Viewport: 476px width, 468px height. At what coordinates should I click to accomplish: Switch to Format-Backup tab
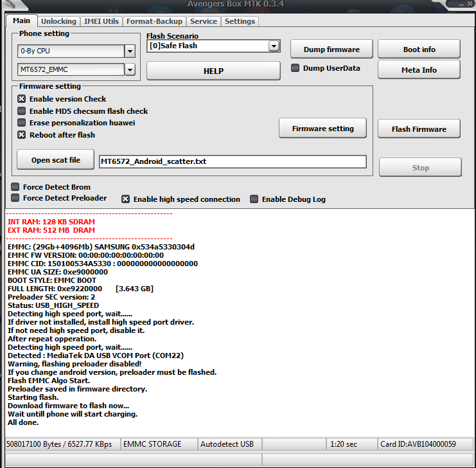click(x=154, y=21)
